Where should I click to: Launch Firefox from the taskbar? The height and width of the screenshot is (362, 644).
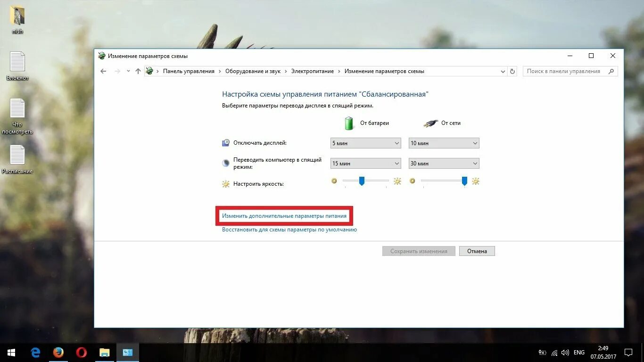click(58, 353)
